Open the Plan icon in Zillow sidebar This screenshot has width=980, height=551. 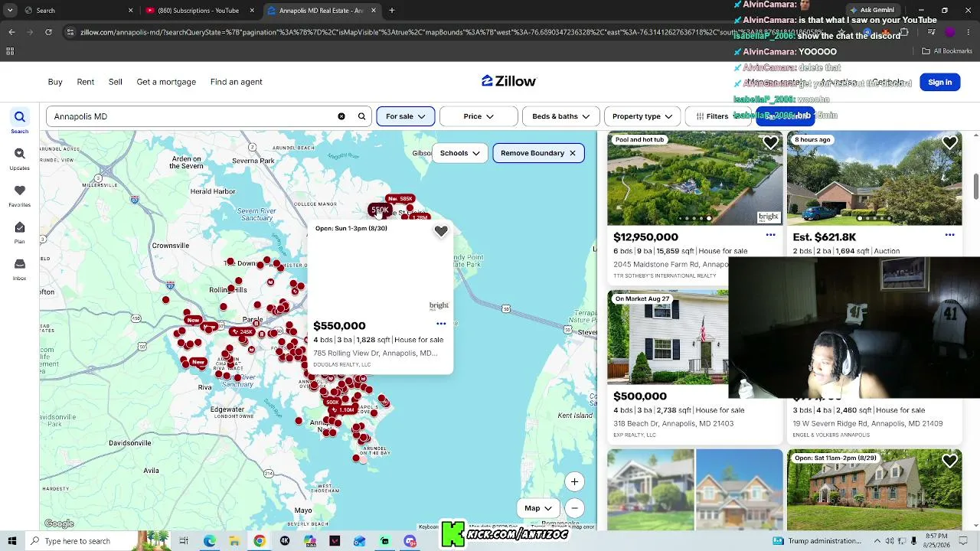pos(20,232)
